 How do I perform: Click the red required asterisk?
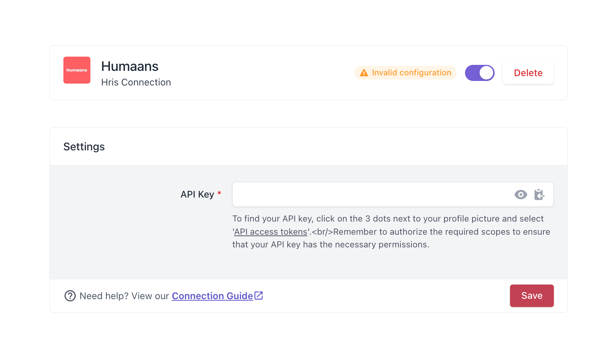tap(219, 193)
